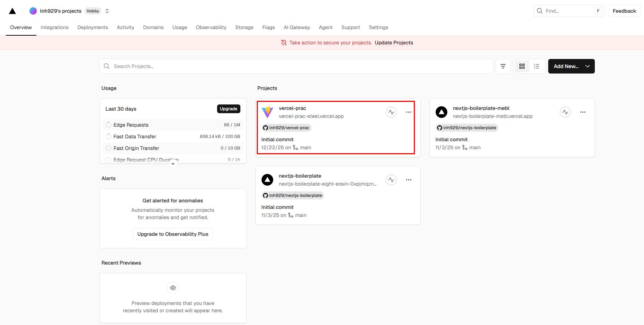644x325 pixels.
Task: Open three-dot menu for nextjs-boilerplate-mebl project
Action: pos(583,112)
